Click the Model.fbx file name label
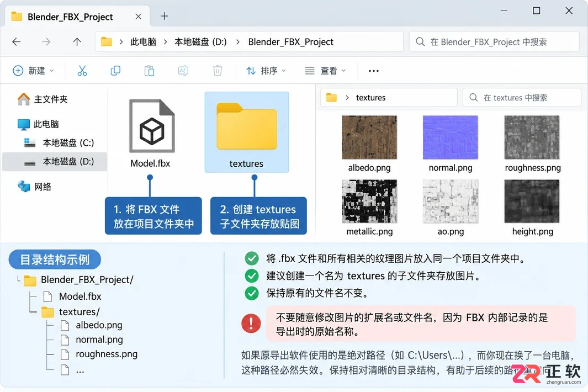588x392 pixels. click(x=150, y=163)
